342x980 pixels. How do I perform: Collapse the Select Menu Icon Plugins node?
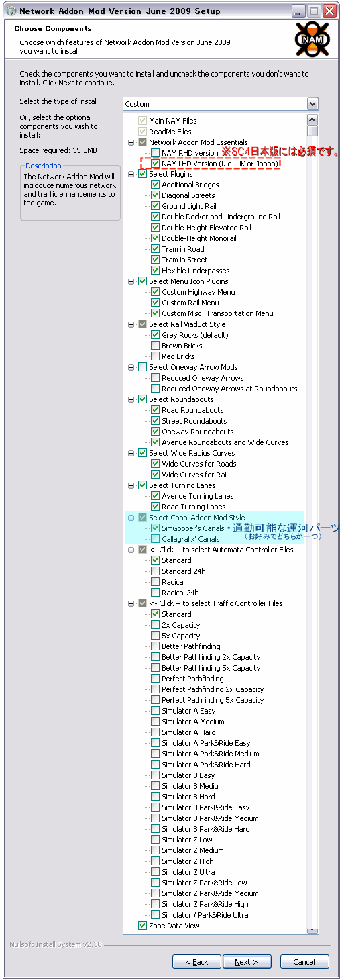(x=131, y=281)
